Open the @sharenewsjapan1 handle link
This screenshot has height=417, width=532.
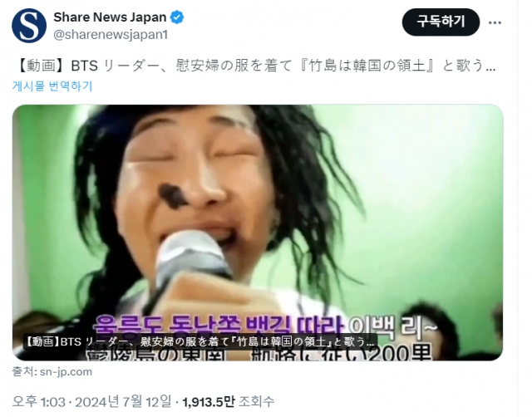tap(111, 35)
